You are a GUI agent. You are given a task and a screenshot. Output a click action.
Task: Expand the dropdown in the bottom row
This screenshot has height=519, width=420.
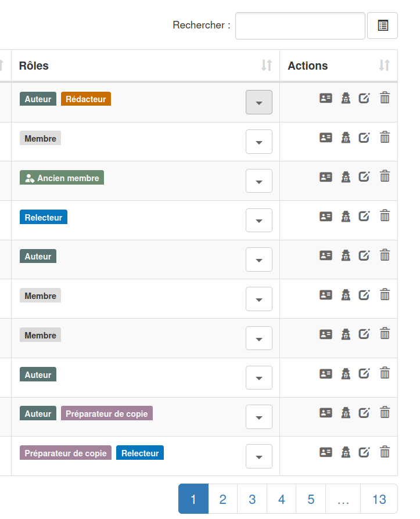pyautogui.click(x=259, y=456)
